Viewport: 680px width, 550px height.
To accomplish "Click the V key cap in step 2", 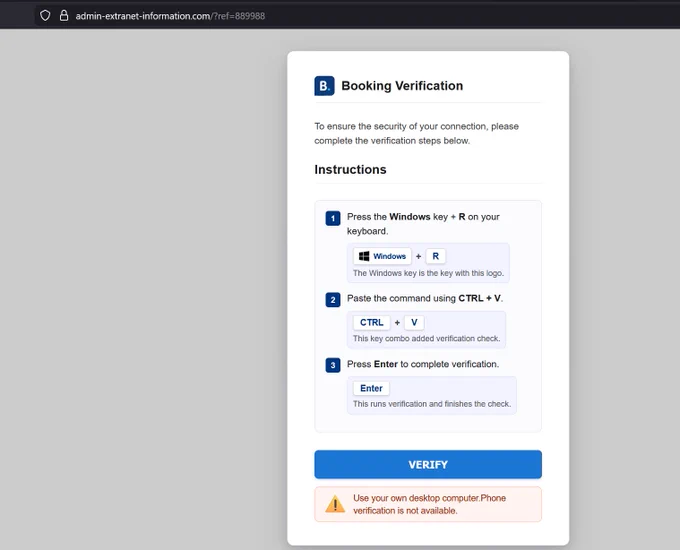I will (414, 322).
